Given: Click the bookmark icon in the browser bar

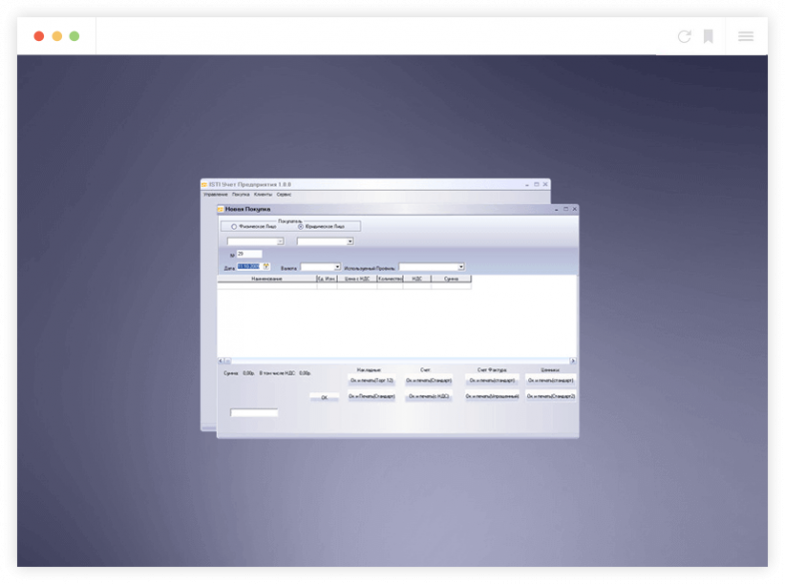Looking at the screenshot, I should [x=708, y=36].
